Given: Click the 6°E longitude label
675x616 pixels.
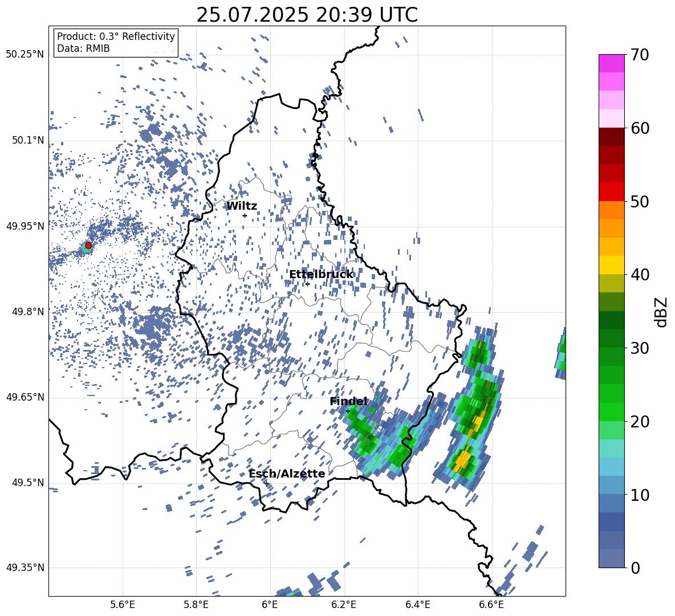Looking at the screenshot, I should (270, 605).
